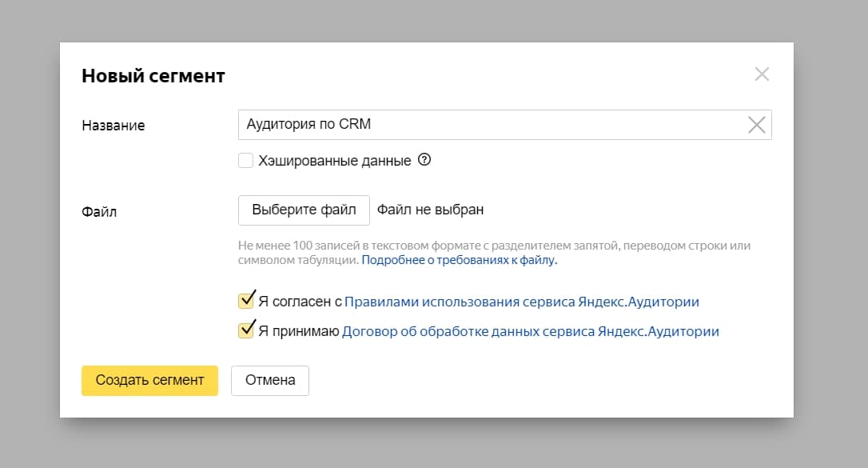
Task: Click the clear icon inside the Название field
Action: (756, 124)
